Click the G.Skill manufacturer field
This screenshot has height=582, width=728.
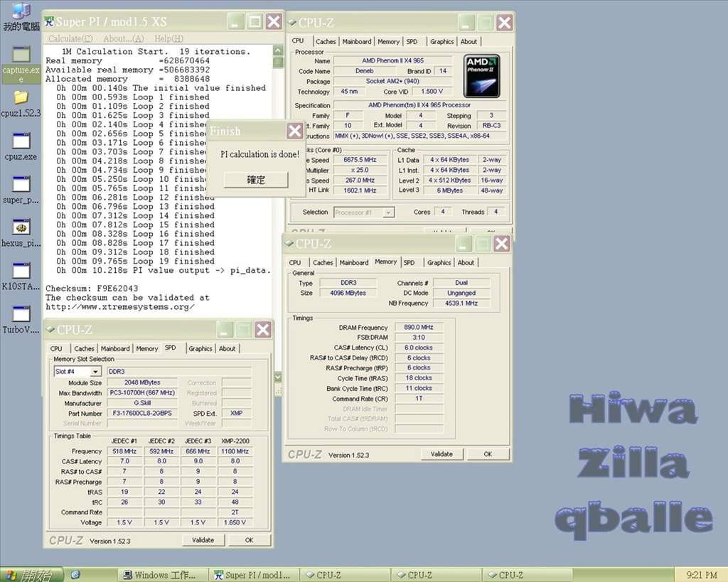142,403
